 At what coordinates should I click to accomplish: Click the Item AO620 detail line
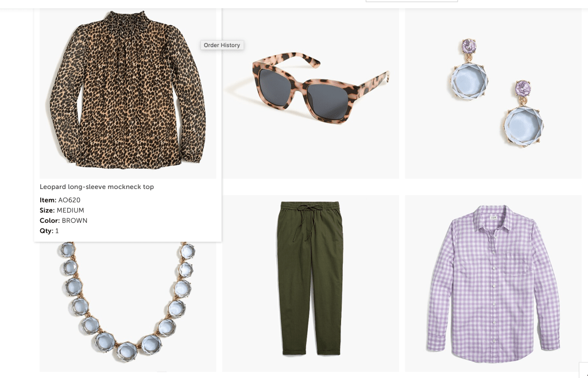(x=60, y=200)
